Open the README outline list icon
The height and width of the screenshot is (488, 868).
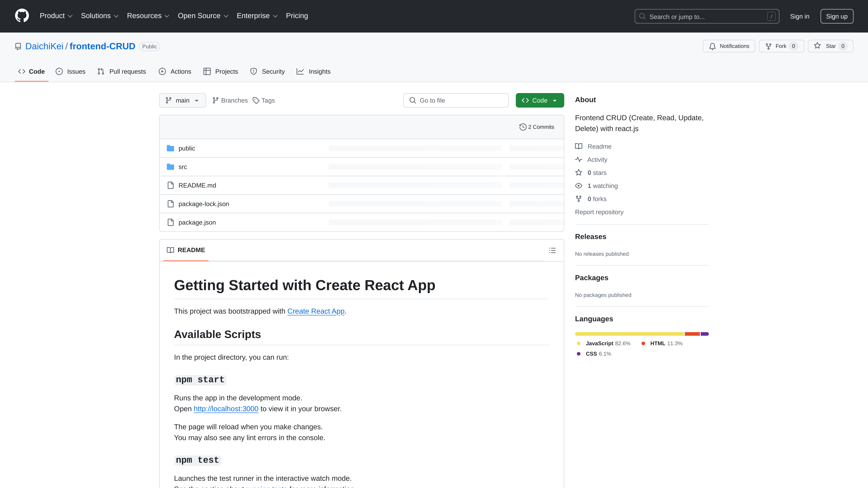[552, 250]
